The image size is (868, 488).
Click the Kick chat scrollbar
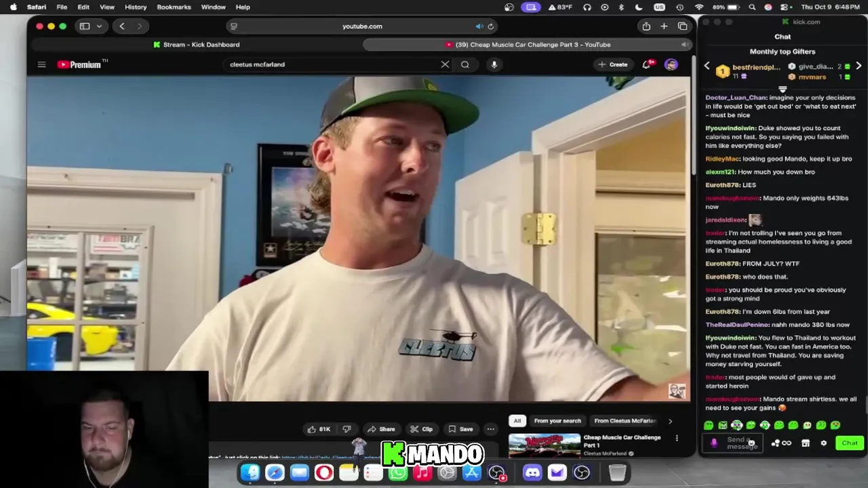point(866,405)
